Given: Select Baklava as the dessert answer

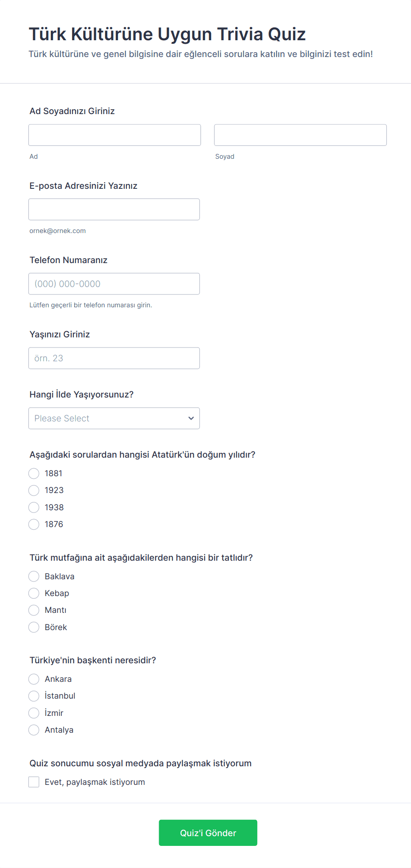Looking at the screenshot, I should [34, 576].
